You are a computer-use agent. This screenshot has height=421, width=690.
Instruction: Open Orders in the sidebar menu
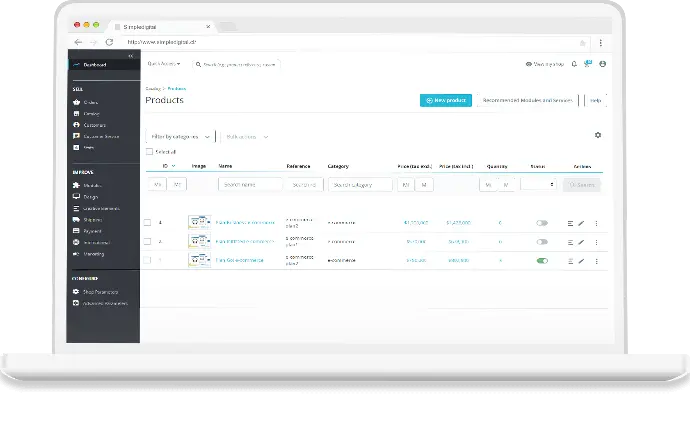[90, 102]
